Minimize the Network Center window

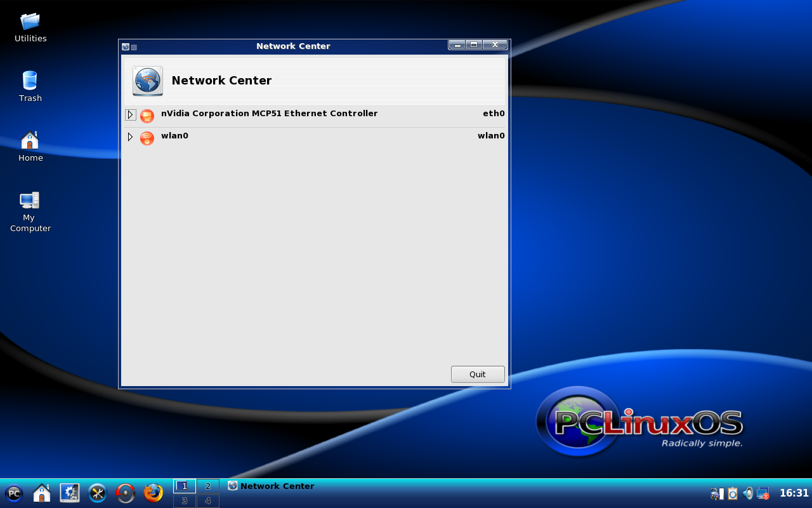click(457, 44)
